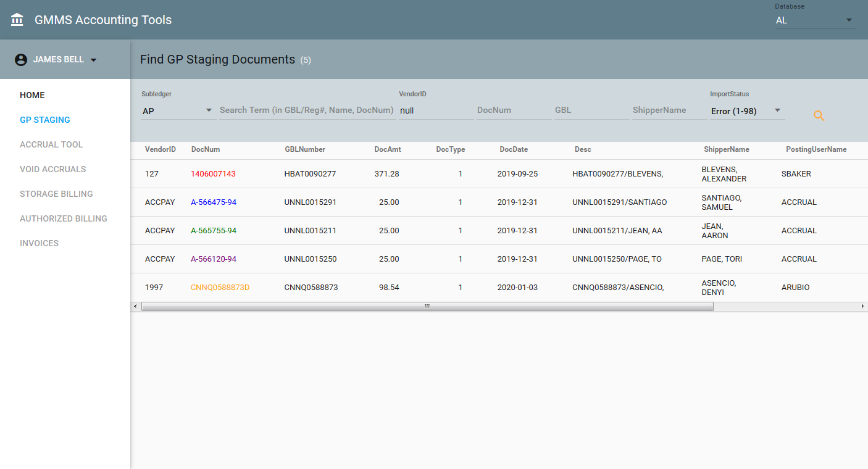Open document link A-566120-94
868x469 pixels.
coord(214,259)
